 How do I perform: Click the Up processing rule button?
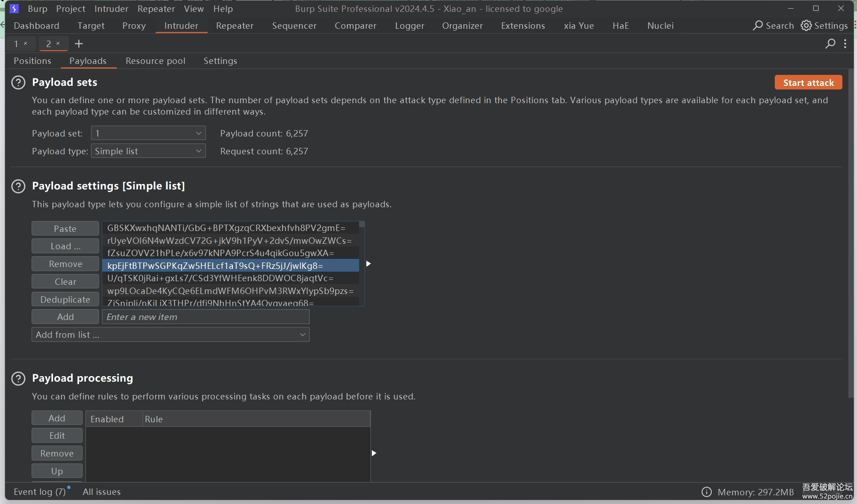coord(57,471)
